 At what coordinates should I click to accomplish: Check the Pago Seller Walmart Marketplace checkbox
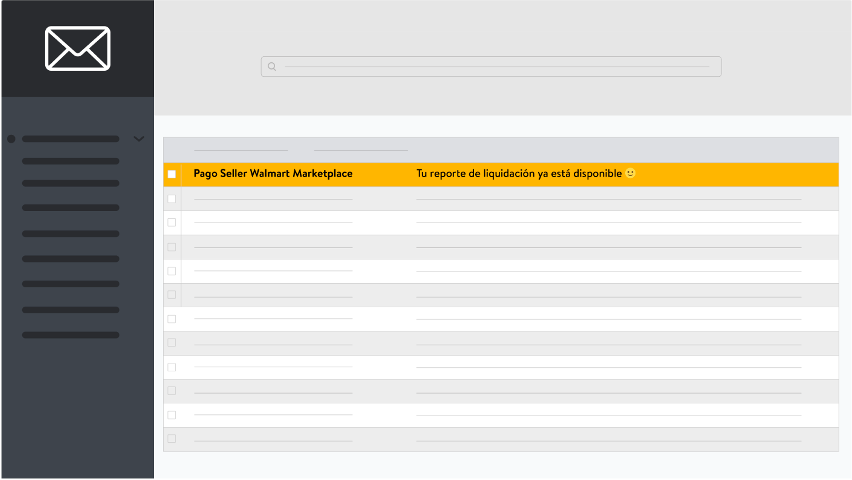point(172,174)
